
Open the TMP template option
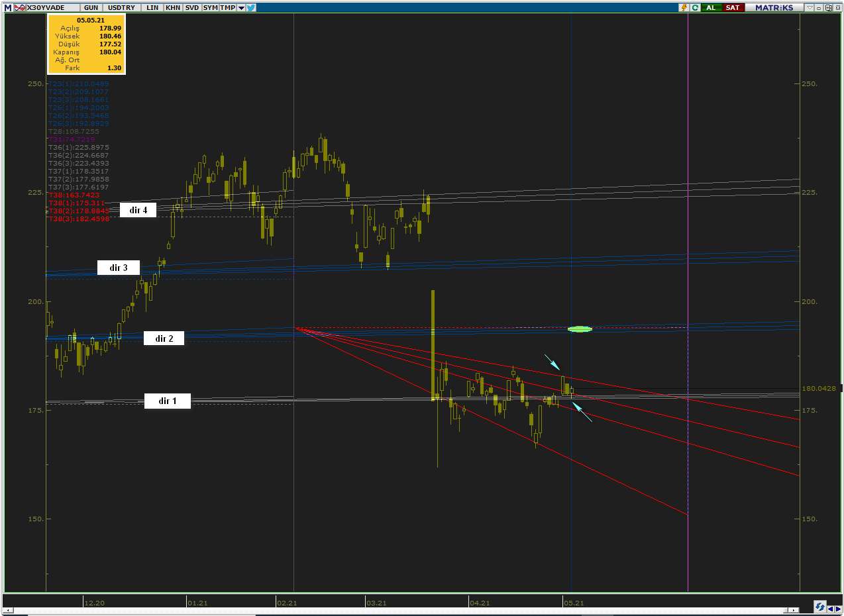227,8
